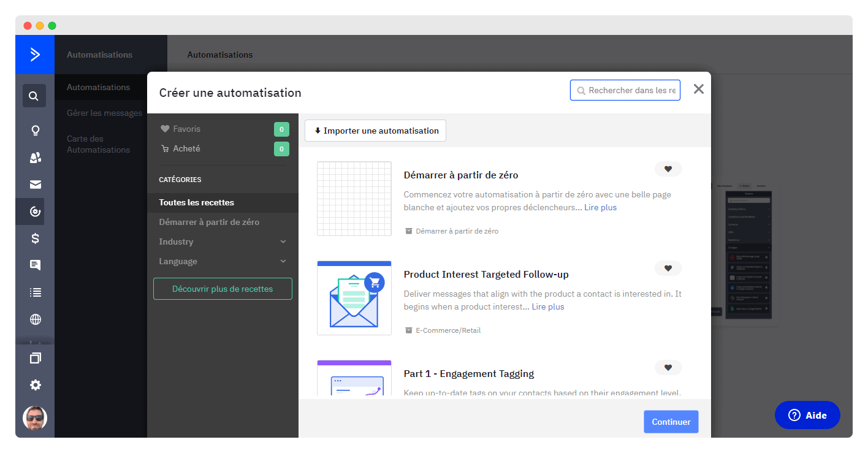
Task: Open Carte des Automatisations in background menu
Action: 98,144
